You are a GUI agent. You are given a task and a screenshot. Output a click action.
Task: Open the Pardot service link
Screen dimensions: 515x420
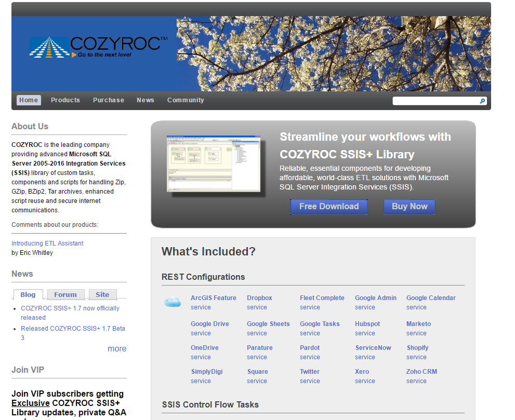coord(310,353)
